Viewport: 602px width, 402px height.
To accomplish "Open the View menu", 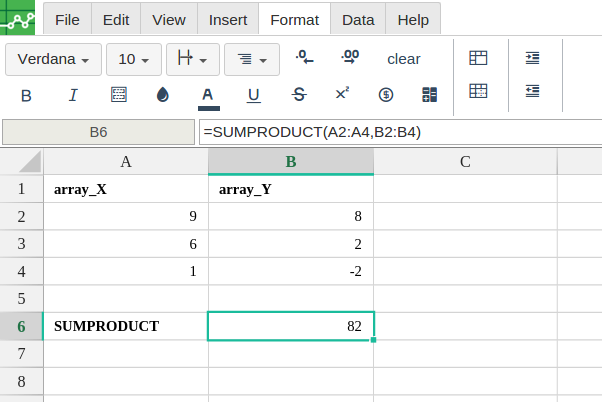I will tap(169, 20).
